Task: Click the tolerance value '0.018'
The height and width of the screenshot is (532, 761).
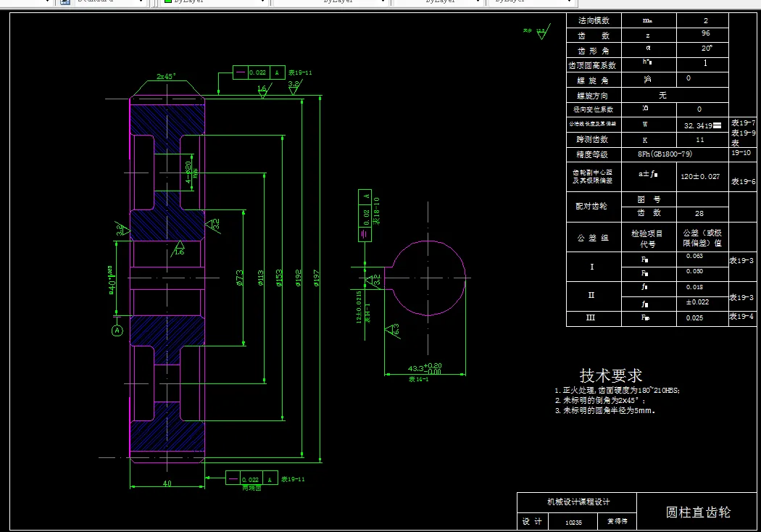Action: click(694, 287)
